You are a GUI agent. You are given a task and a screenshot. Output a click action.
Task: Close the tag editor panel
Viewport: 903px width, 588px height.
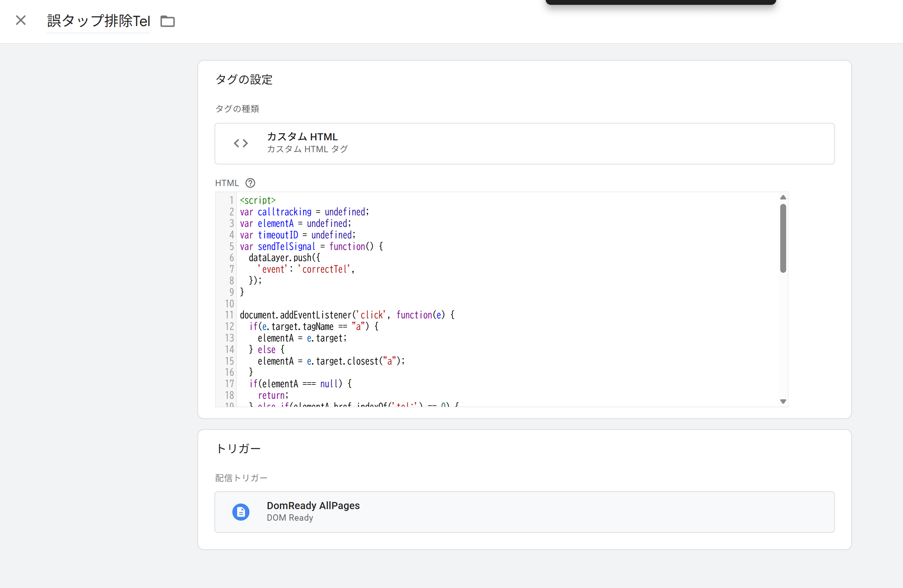pos(21,20)
